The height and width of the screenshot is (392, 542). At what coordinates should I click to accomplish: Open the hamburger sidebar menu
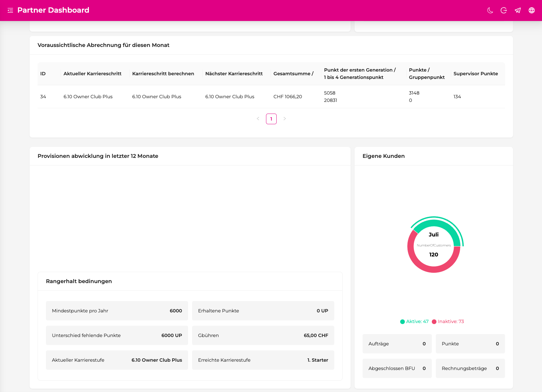coord(10,10)
